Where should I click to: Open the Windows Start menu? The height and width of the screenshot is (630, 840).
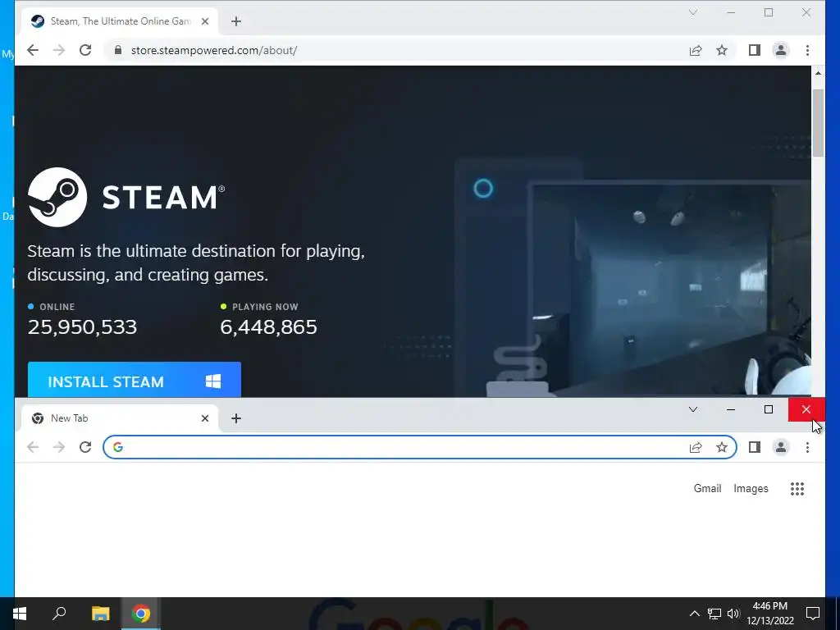tap(20, 614)
